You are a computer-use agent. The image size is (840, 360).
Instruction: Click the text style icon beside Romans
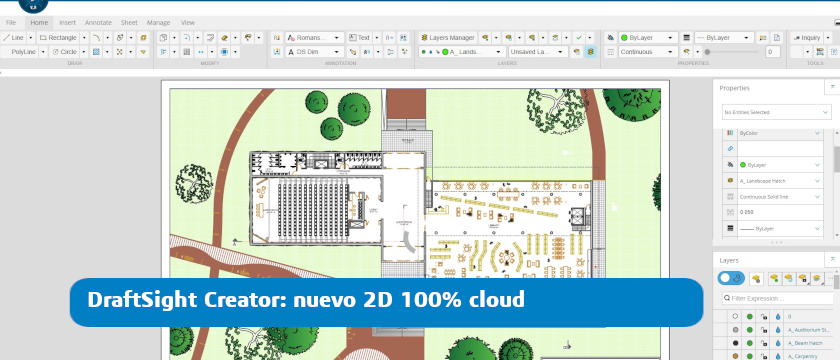277,38
